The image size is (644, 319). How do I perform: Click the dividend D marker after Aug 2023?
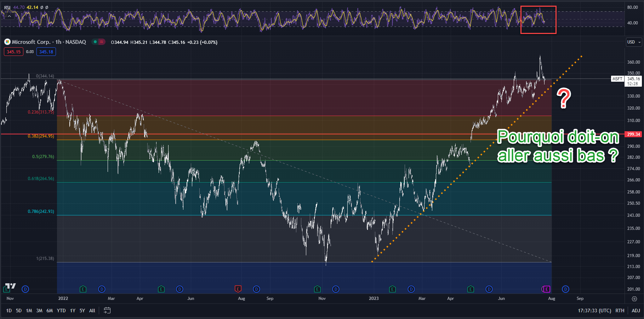tap(565, 289)
